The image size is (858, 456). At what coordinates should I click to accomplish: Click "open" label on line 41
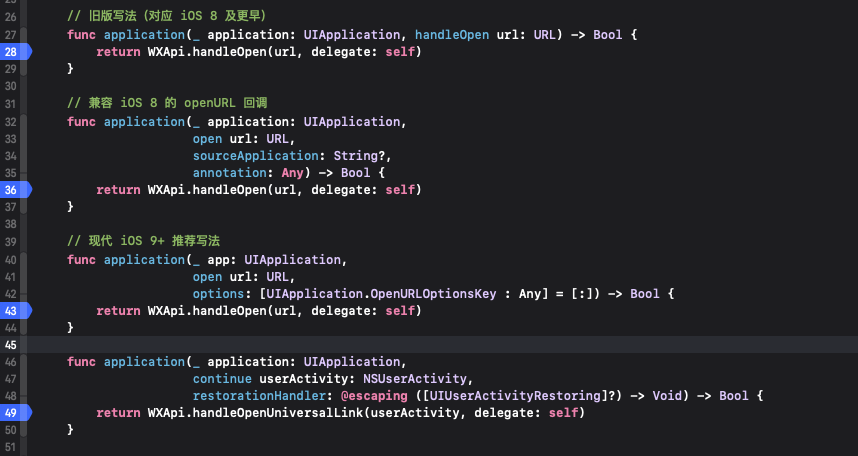click(207, 277)
